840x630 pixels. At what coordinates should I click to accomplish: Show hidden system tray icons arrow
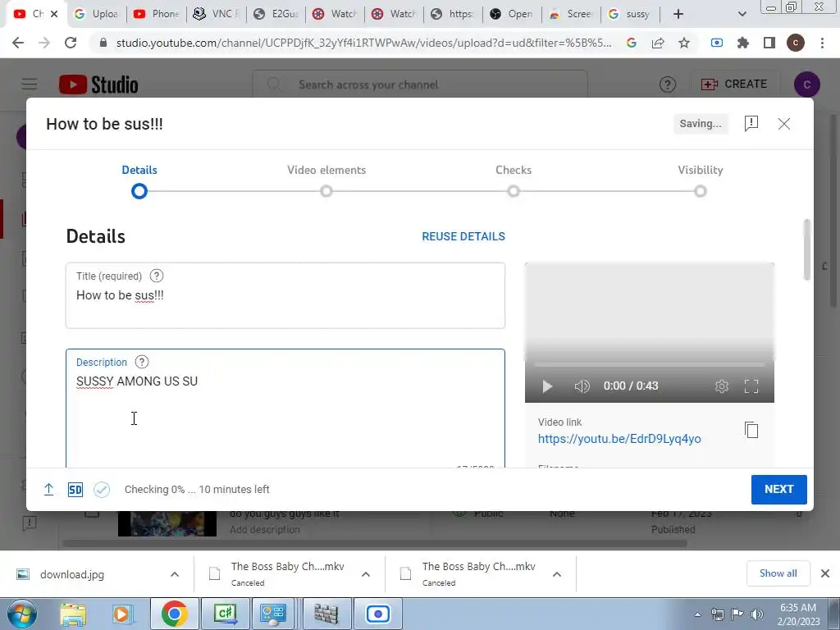[697, 614]
